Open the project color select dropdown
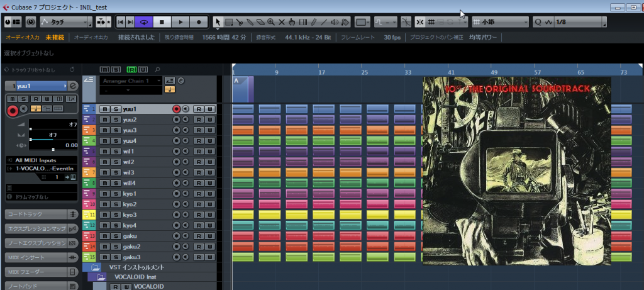Image resolution: width=644 pixels, height=290 pixels. click(362, 22)
